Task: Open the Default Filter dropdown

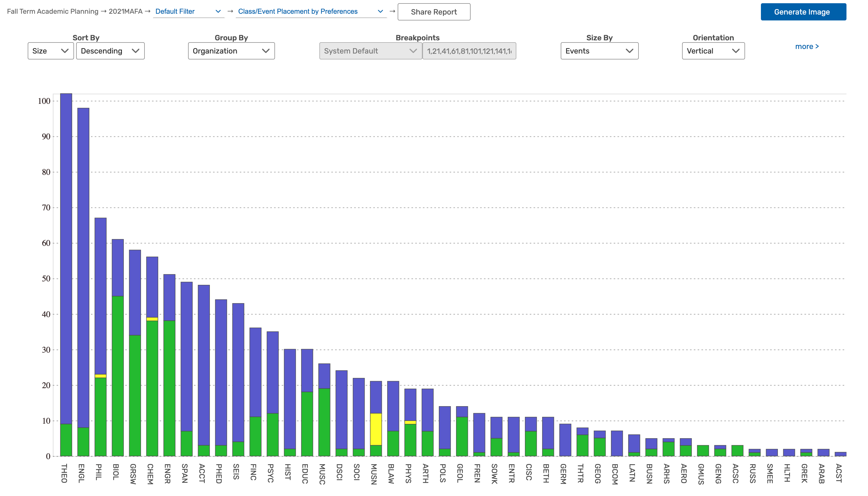Action: pyautogui.click(x=188, y=11)
